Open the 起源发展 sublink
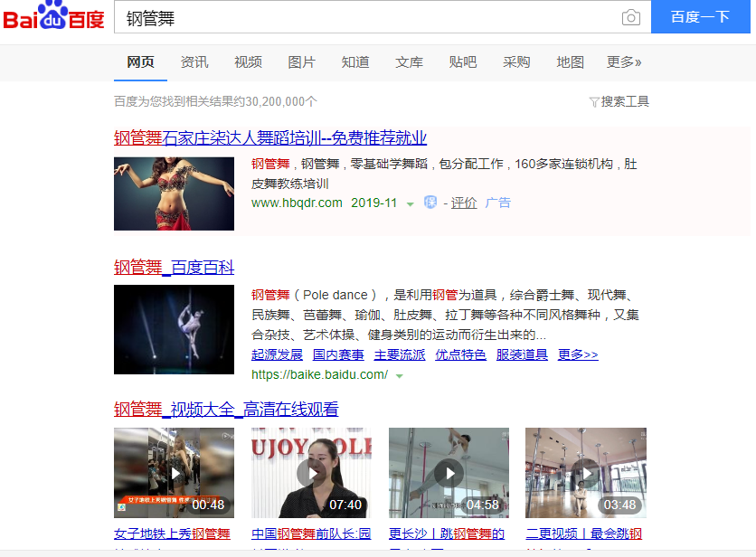This screenshot has width=756, height=557. coord(278,354)
